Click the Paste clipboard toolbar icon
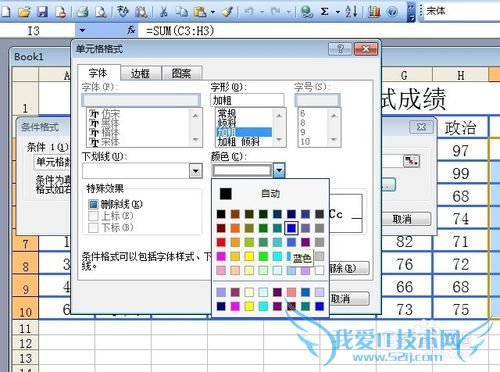The height and width of the screenshot is (372, 500). coord(200,12)
